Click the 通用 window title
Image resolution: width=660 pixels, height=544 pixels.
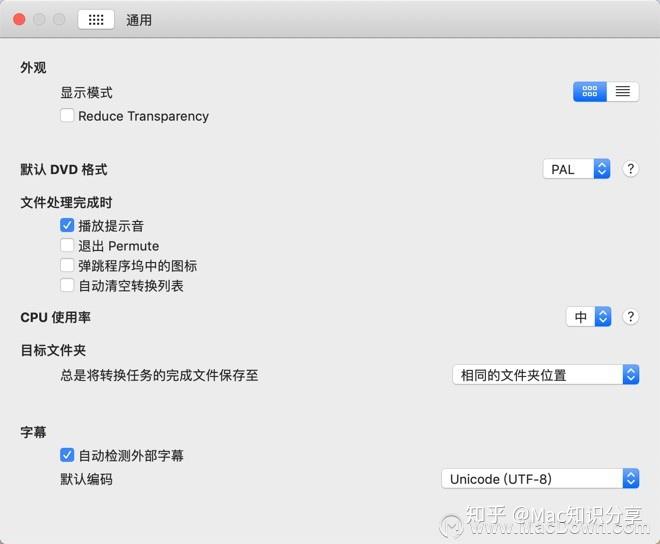139,20
